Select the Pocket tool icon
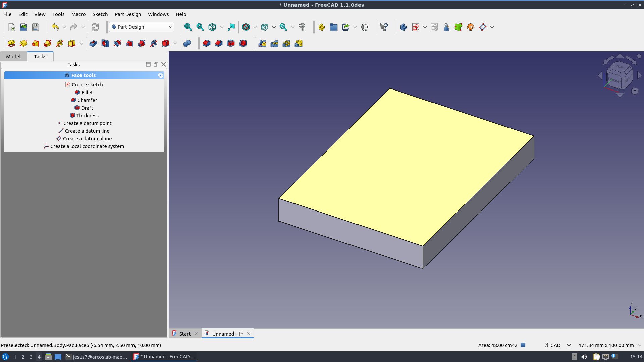Viewport: 644px width, 362px height. pos(93,43)
